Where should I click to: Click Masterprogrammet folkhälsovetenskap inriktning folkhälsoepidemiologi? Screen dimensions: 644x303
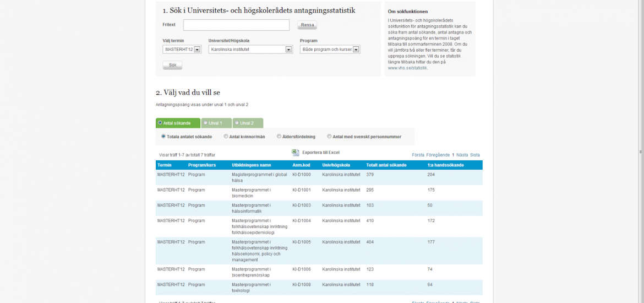[x=260, y=226]
